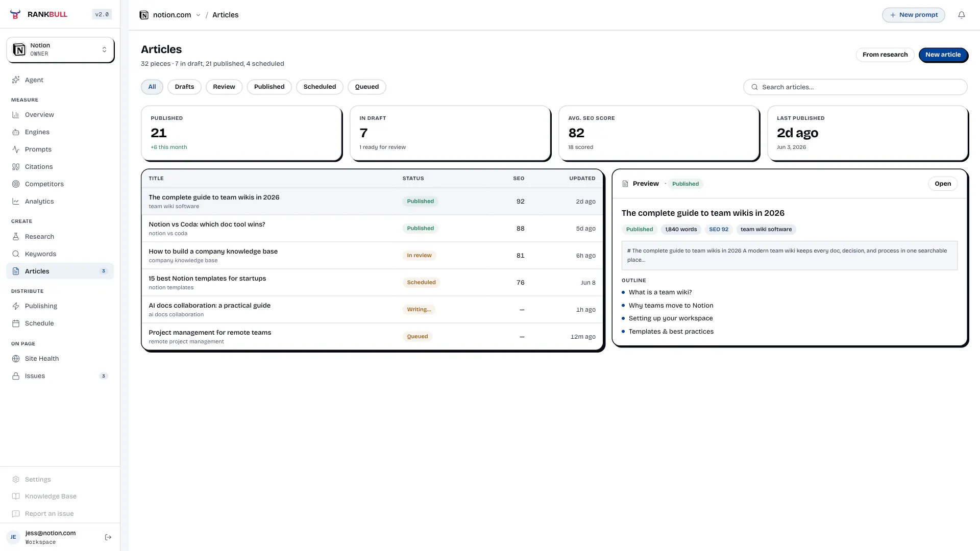Click the 'team wiki software' preview tag

click(766, 230)
